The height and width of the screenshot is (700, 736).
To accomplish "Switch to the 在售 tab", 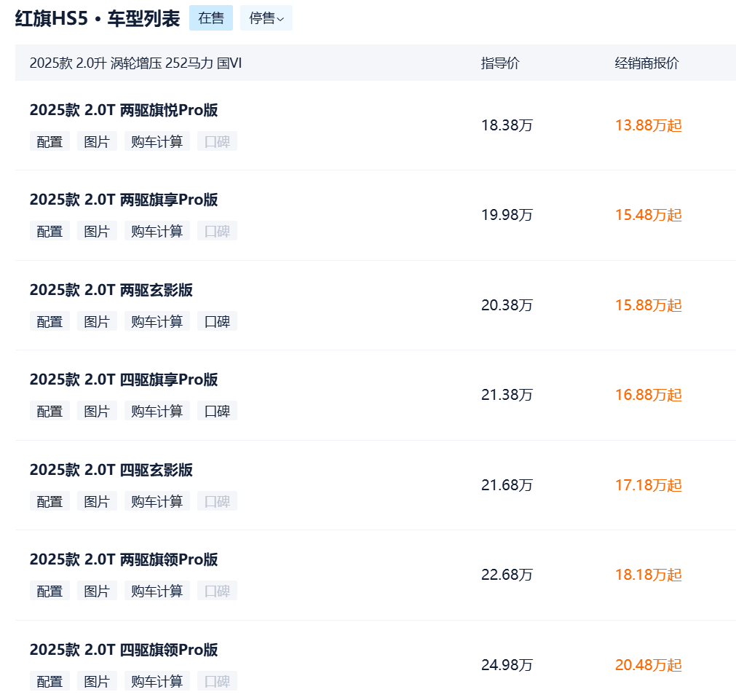I will (x=211, y=18).
